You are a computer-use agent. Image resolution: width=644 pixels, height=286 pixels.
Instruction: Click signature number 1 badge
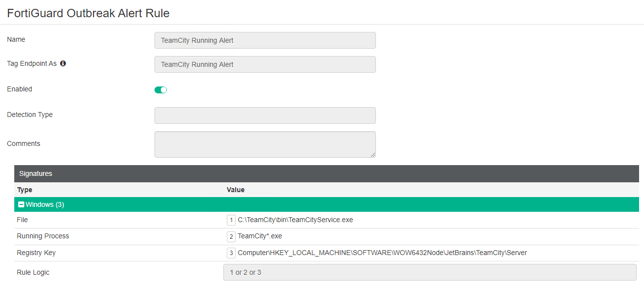coord(231,220)
